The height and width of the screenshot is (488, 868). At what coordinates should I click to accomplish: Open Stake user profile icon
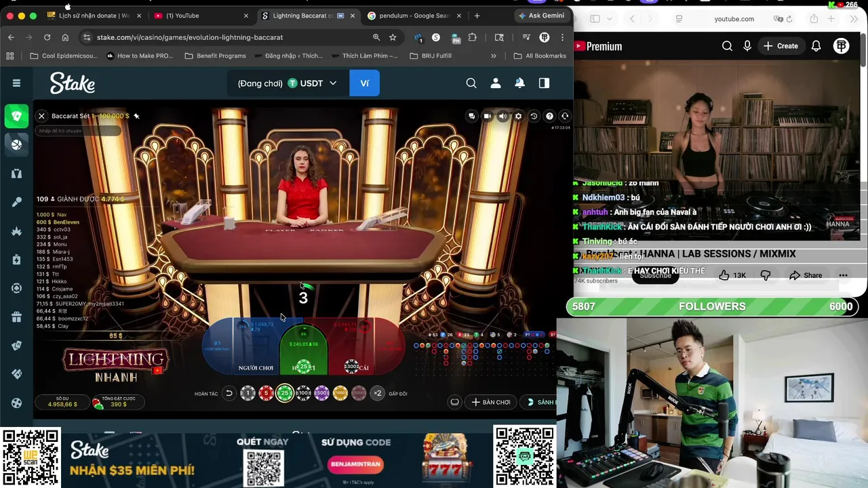click(x=496, y=83)
